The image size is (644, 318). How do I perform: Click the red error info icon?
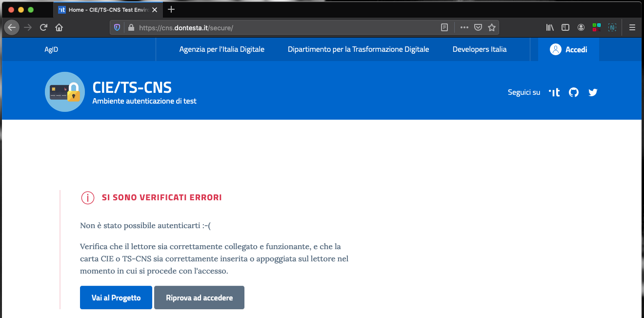(87, 197)
